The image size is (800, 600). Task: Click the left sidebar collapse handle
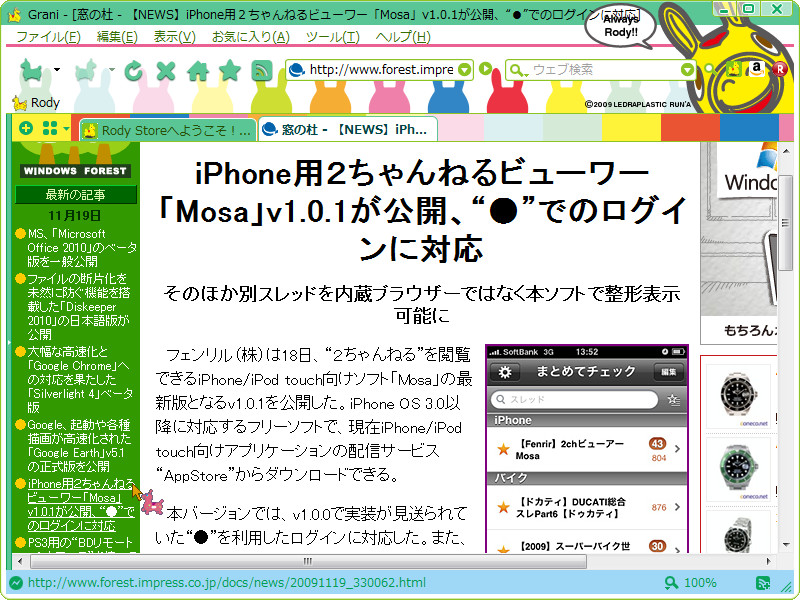(x=9, y=342)
